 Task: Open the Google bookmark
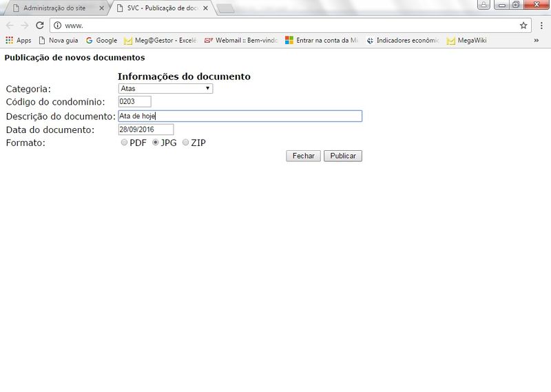point(101,41)
